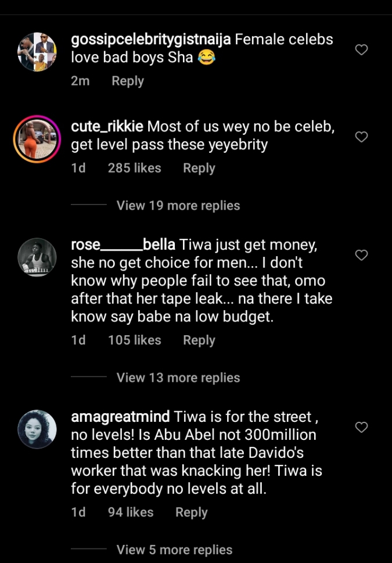This screenshot has height=563, width=392.
Task: Reply to cute_rikkie's comment
Action: point(199,168)
